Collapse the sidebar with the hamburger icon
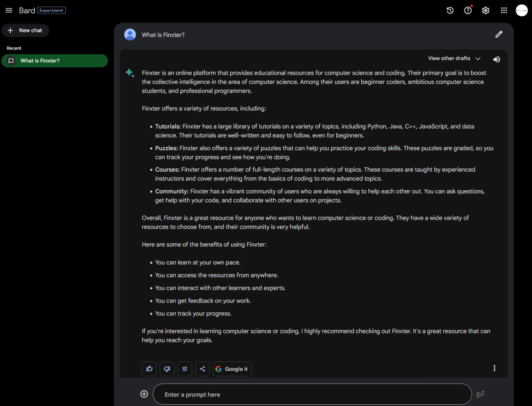Image resolution: width=532 pixels, height=406 pixels. (9, 10)
